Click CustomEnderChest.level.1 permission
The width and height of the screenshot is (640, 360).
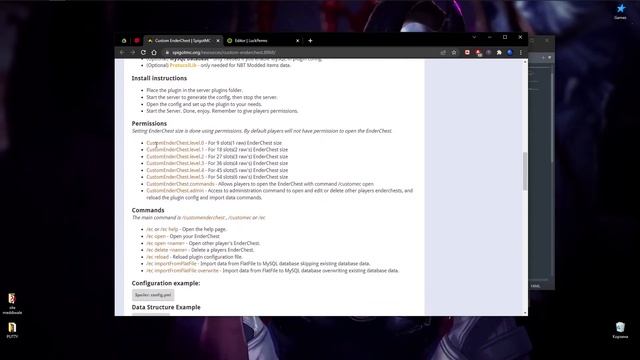tap(175, 150)
